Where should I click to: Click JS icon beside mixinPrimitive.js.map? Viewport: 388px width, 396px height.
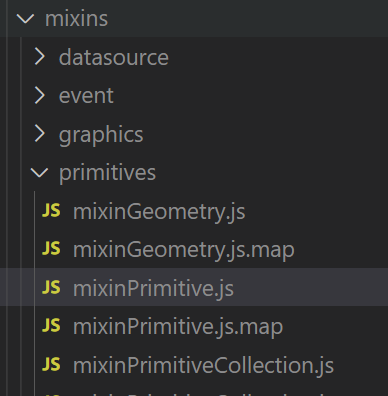tap(51, 326)
